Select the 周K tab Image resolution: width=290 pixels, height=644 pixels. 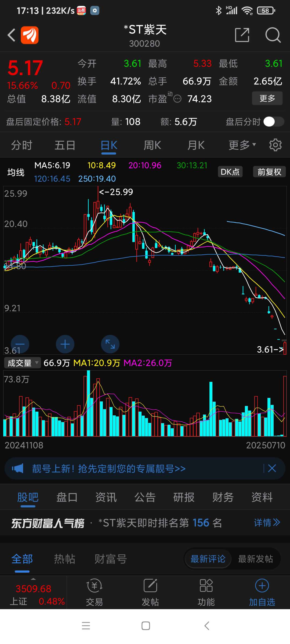152,145
